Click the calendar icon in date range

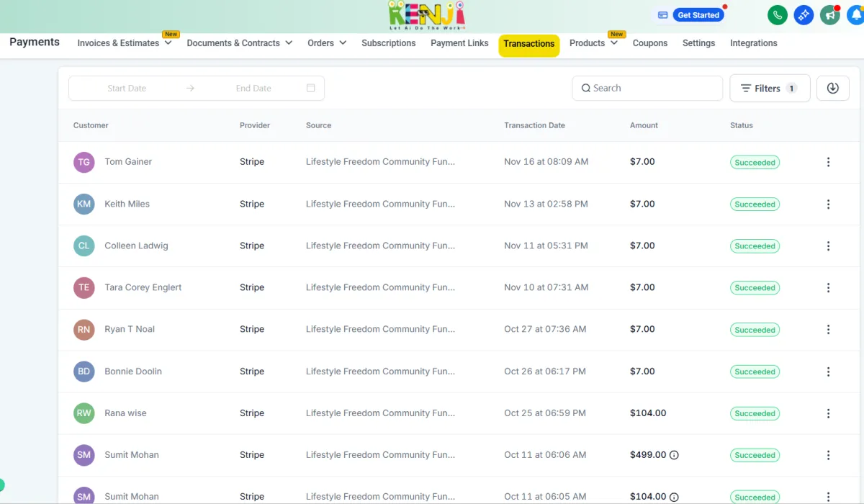click(311, 88)
